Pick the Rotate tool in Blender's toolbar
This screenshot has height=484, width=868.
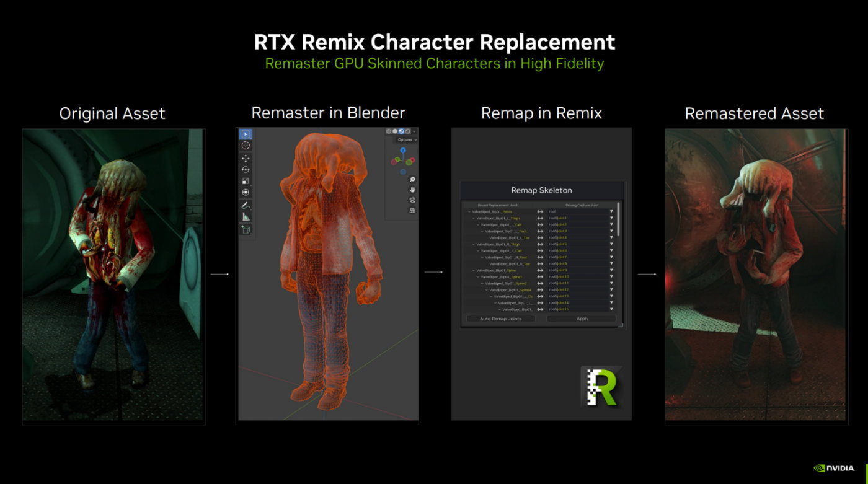click(x=246, y=169)
